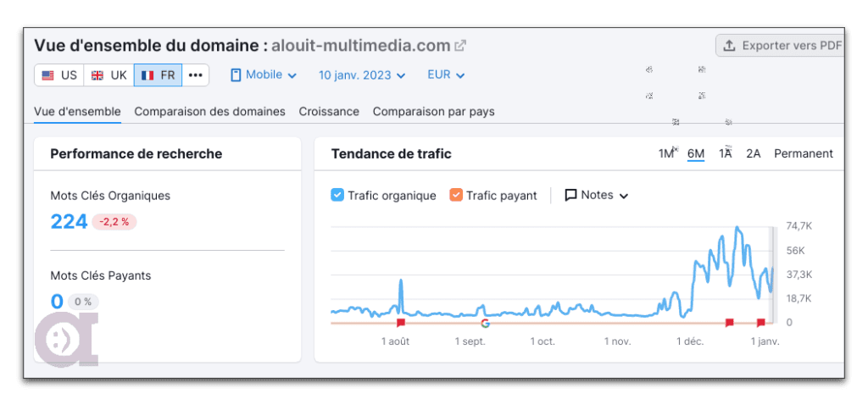
Task: Uncheck the Trafic organique checkbox
Action: pyautogui.click(x=337, y=195)
